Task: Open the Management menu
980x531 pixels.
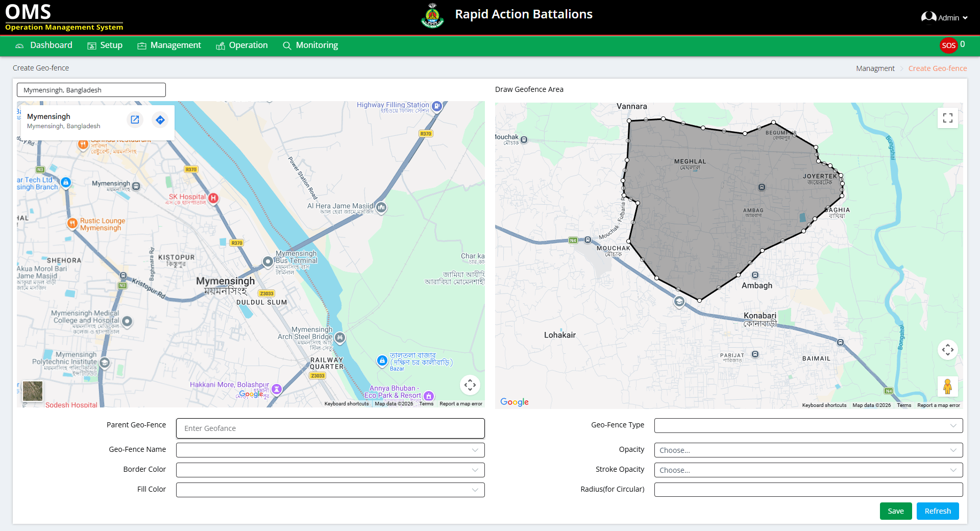Action: [x=169, y=45]
